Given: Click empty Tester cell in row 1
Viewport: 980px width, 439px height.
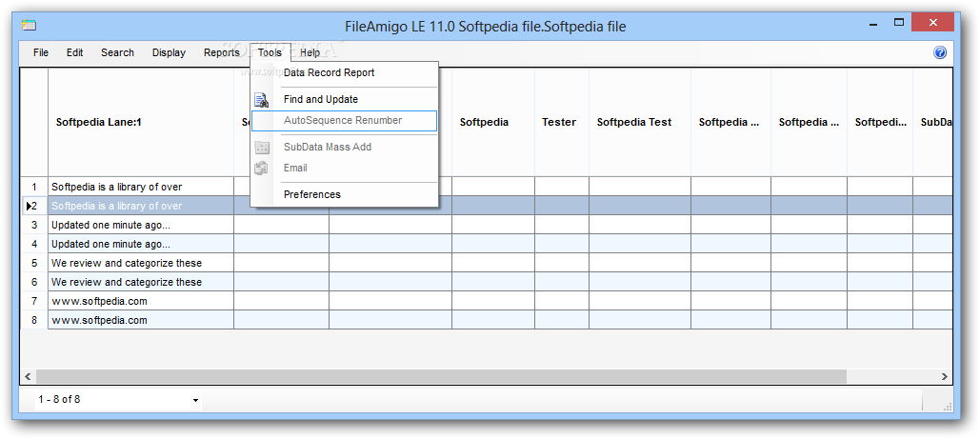Looking at the screenshot, I should coord(562,187).
